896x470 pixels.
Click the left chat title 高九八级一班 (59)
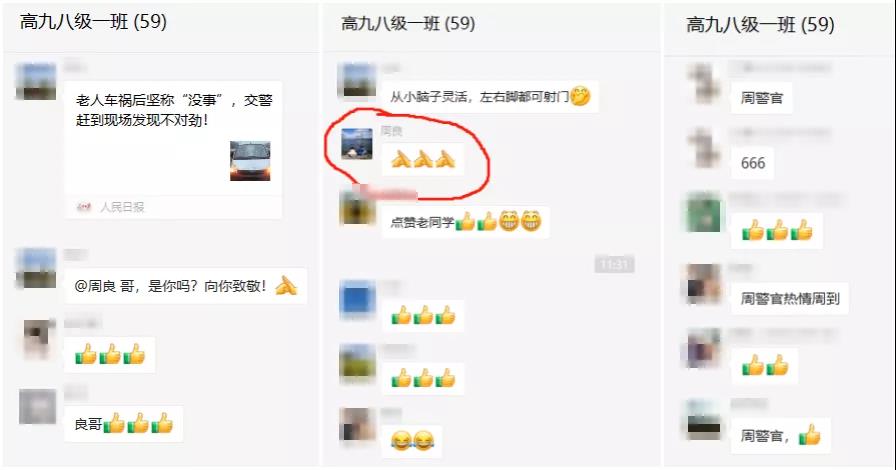(x=93, y=22)
